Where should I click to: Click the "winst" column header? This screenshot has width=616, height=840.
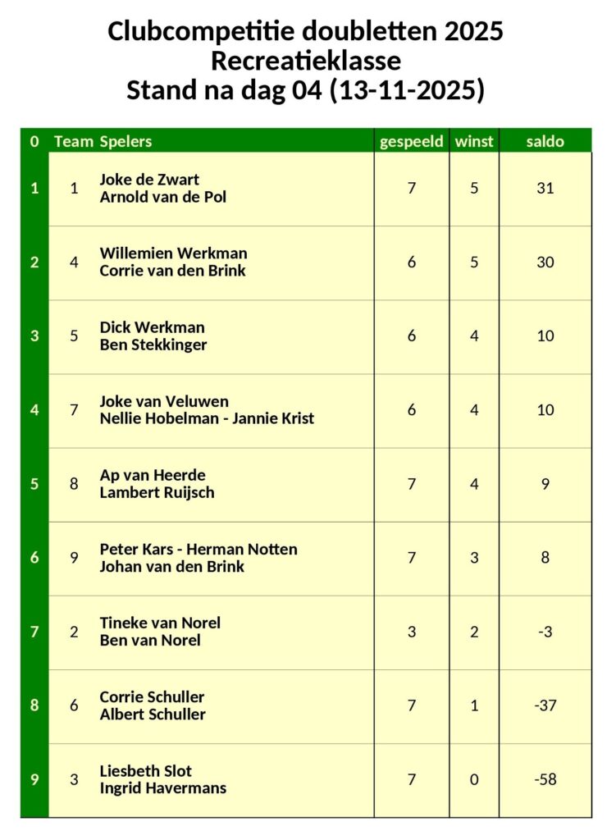point(474,141)
